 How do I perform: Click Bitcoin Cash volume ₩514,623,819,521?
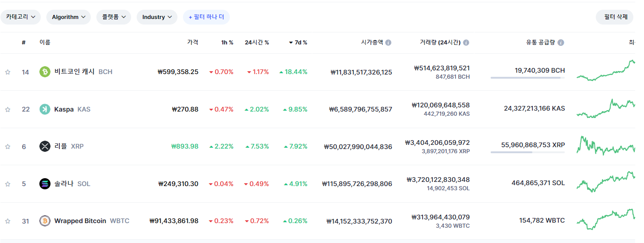(442, 68)
